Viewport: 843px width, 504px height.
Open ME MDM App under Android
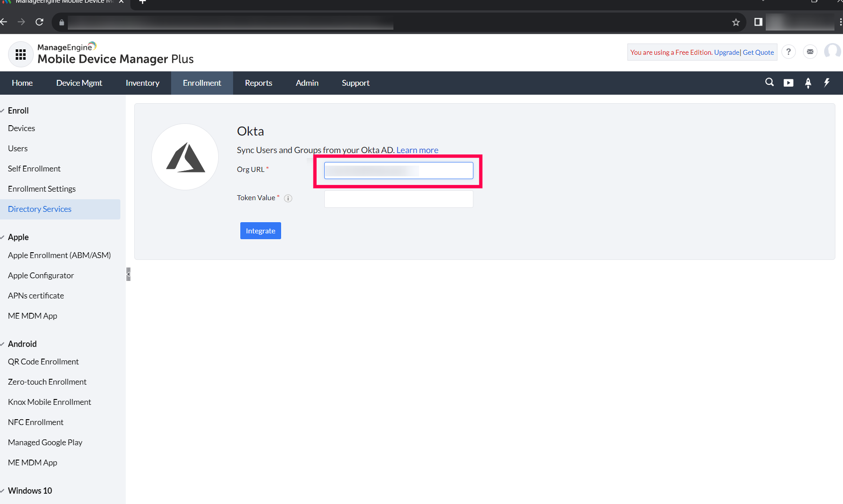(x=32, y=463)
